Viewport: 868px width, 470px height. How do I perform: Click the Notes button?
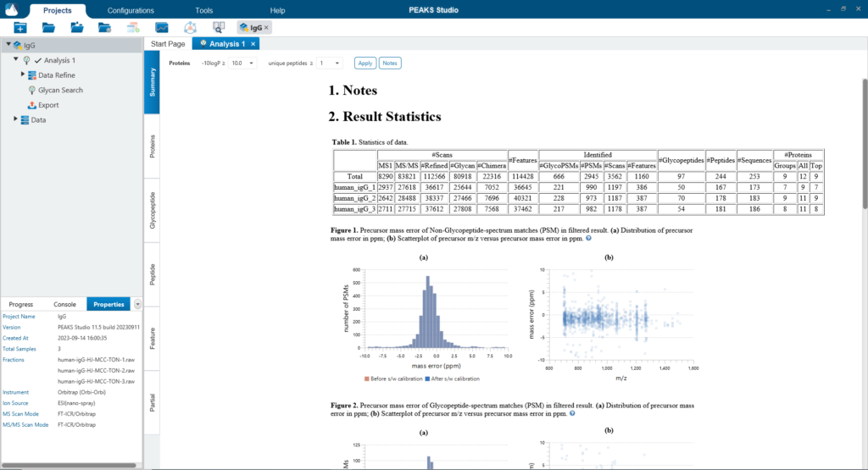point(390,63)
